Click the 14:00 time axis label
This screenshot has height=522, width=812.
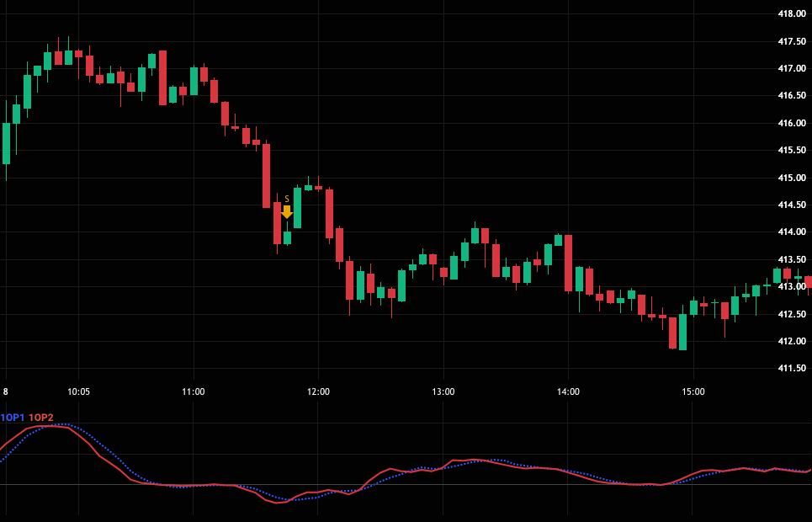(x=568, y=391)
